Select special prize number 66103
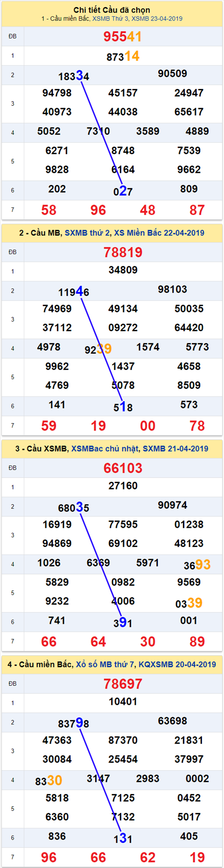 point(123,468)
